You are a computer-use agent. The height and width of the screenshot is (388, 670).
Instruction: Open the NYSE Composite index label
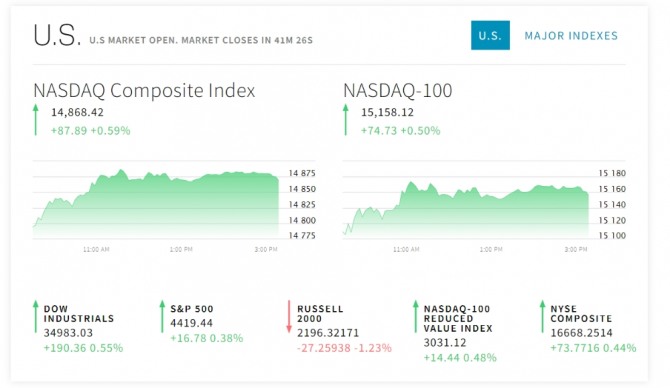[581, 314]
